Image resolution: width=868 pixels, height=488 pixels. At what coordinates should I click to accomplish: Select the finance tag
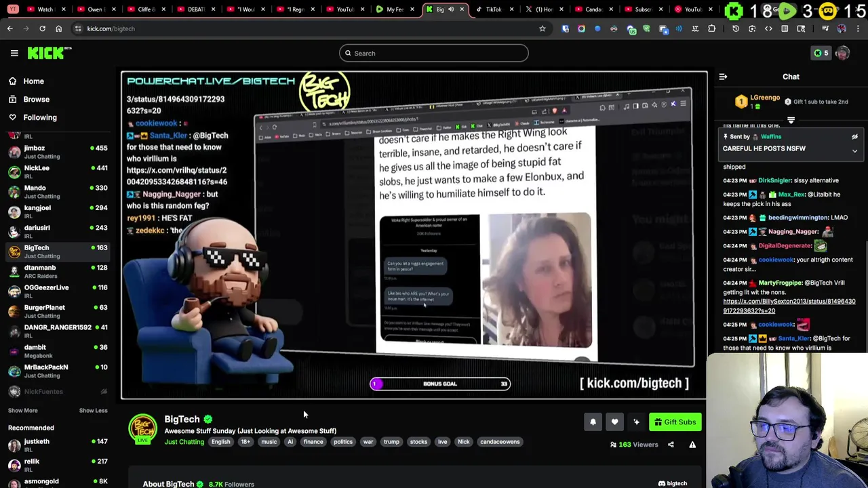point(313,442)
